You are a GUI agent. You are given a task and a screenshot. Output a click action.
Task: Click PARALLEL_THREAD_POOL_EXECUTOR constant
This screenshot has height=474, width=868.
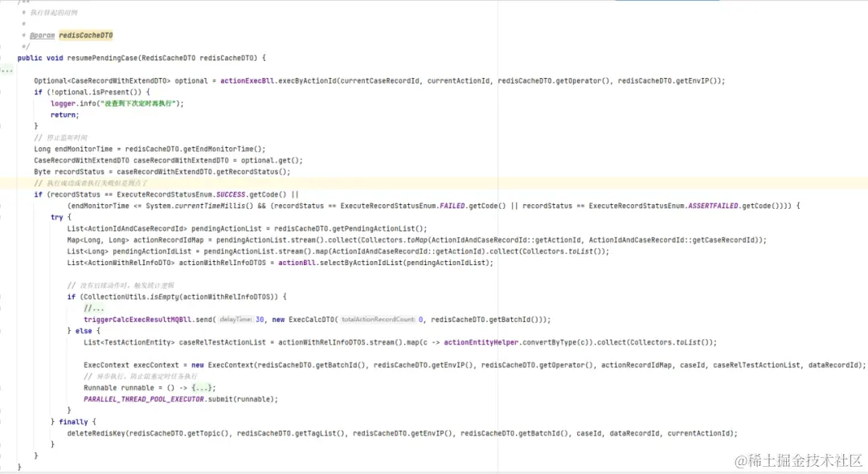tap(144, 399)
